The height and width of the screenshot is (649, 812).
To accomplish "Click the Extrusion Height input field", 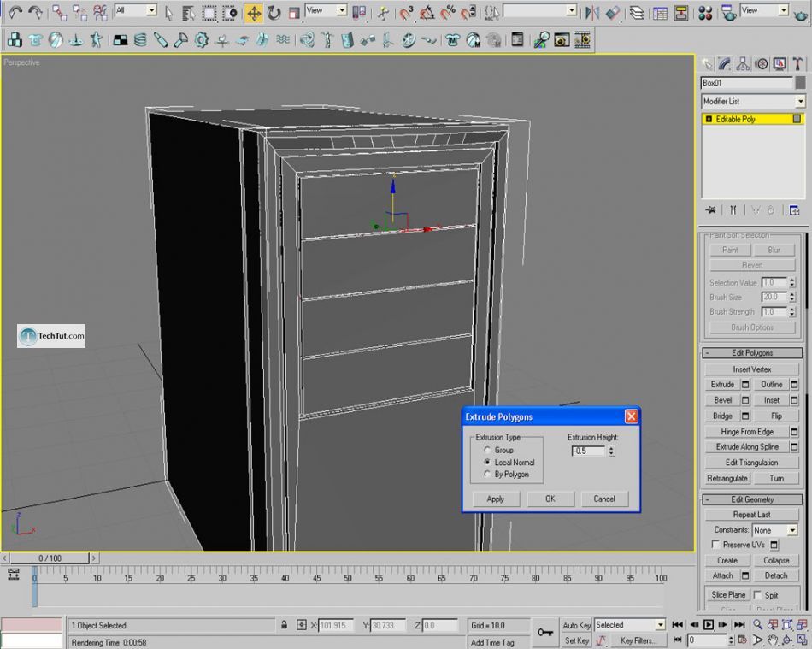I will [589, 451].
